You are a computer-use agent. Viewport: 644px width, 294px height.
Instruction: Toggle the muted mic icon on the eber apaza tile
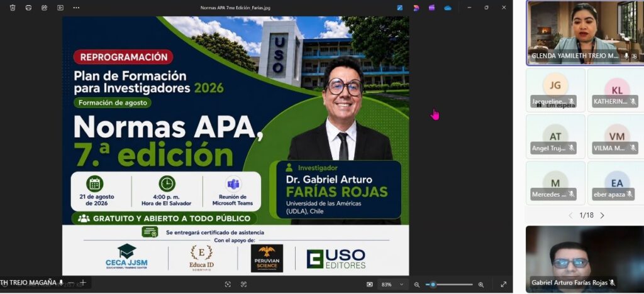[629, 194]
